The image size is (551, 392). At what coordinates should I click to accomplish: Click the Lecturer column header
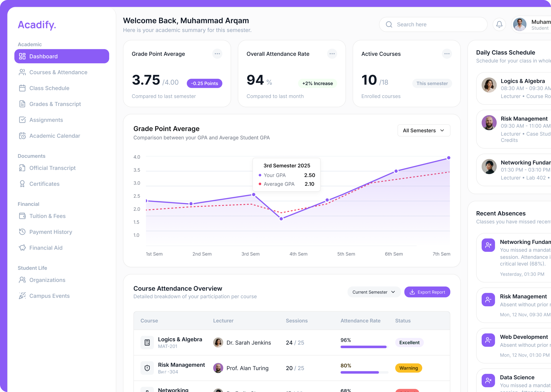(x=223, y=321)
